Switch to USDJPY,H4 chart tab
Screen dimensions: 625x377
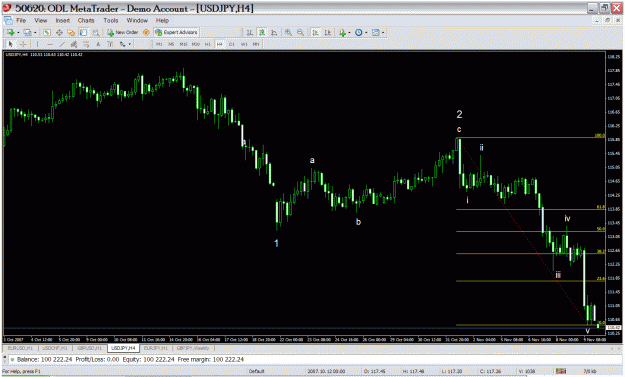click(124, 348)
